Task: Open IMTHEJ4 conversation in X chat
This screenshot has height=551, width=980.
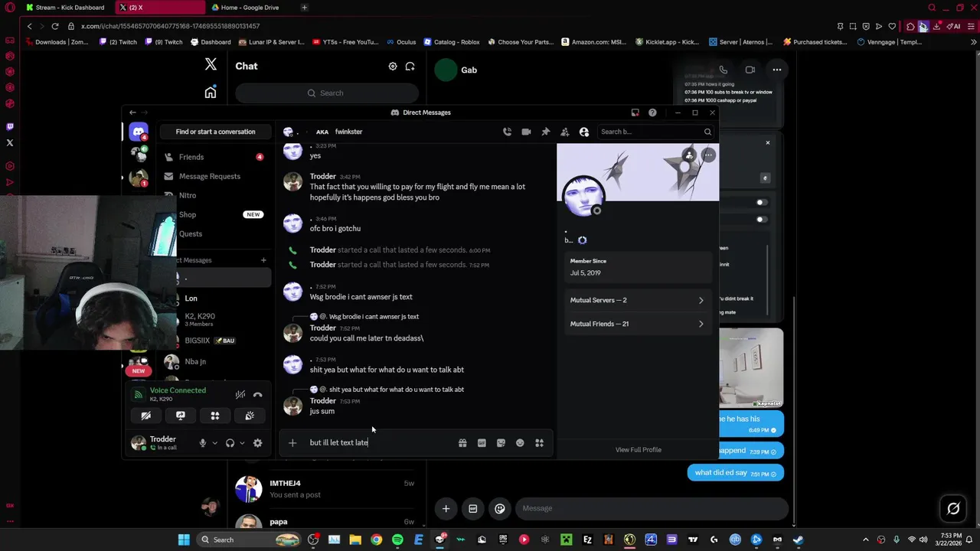Action: pyautogui.click(x=325, y=488)
